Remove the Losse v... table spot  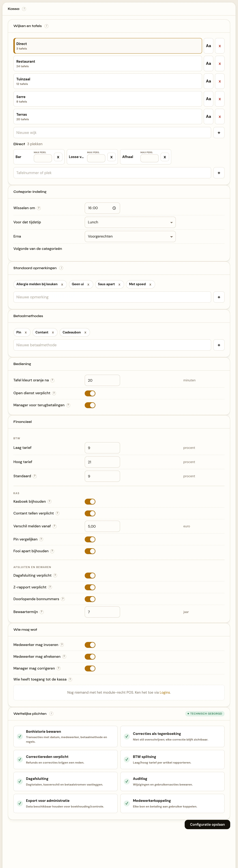coord(111,157)
